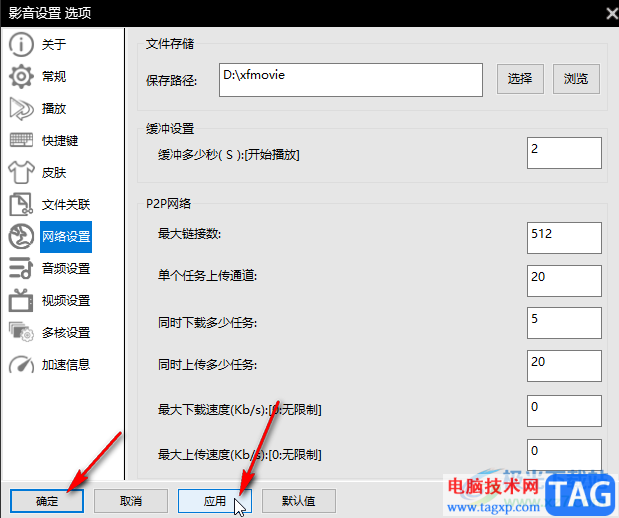Viewport: 619px width, 518px height.
Task: Switch to 视频设置 label
Action: 66,301
